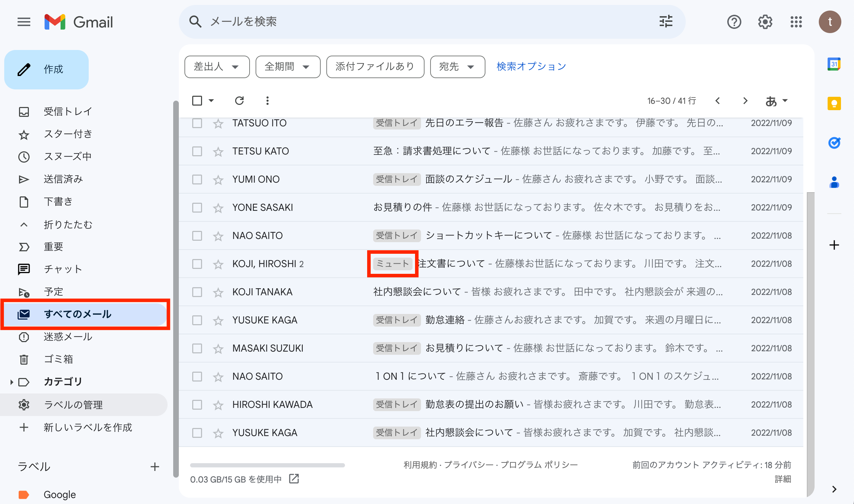Go to newer messages page
This screenshot has width=854, height=504.
(718, 101)
